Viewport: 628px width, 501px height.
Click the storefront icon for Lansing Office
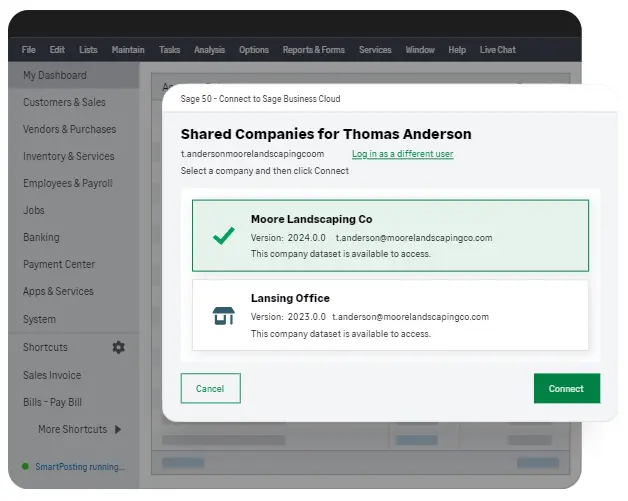coord(223,316)
